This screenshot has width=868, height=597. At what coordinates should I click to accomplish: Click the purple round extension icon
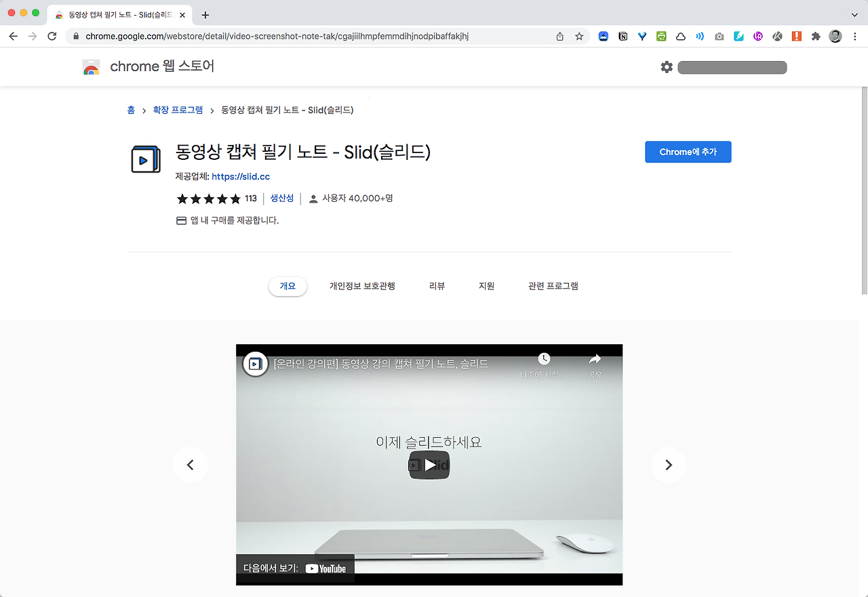[x=758, y=37]
